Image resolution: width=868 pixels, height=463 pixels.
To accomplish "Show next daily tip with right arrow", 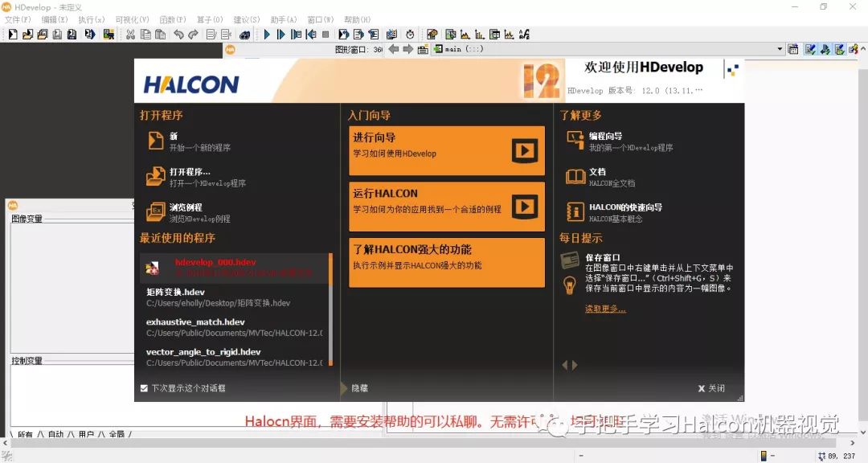I will (x=575, y=365).
